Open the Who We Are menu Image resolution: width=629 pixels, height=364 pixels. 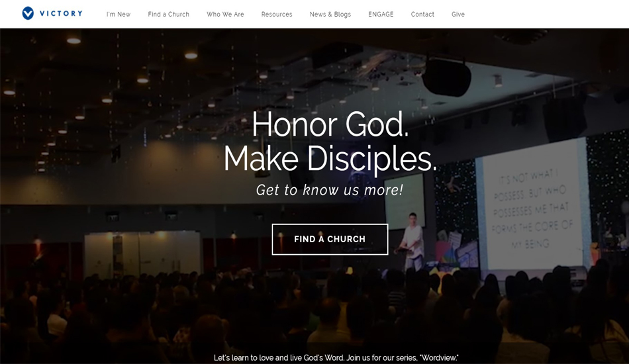[225, 14]
